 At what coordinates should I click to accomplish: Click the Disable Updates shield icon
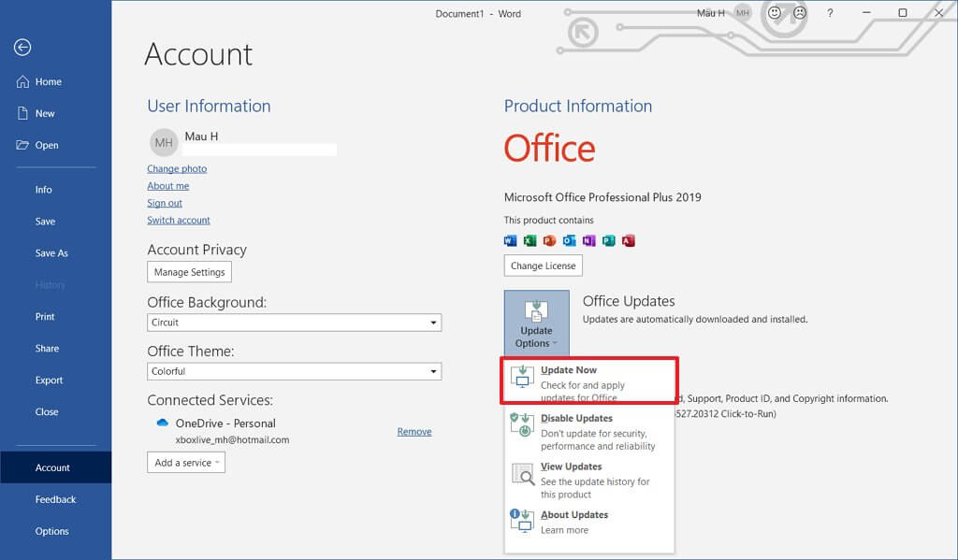[522, 424]
